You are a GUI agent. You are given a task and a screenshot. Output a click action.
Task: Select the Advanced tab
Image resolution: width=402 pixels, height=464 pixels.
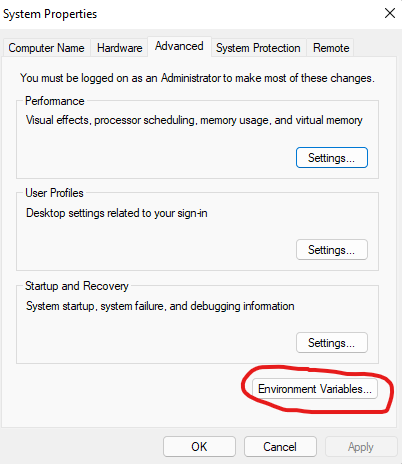[179, 46]
